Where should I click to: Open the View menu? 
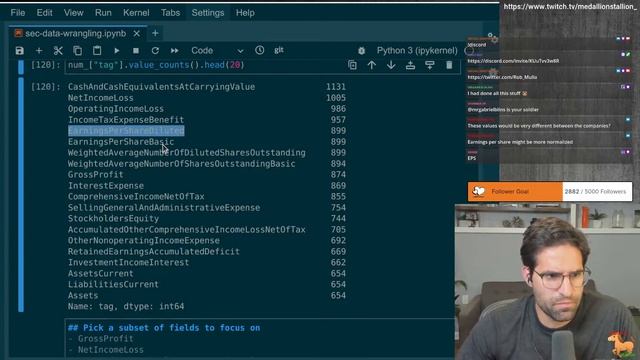tap(73, 13)
